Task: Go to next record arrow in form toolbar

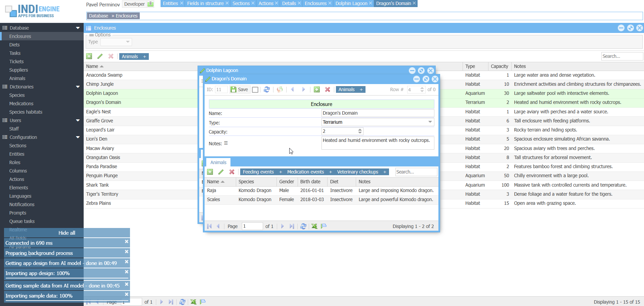Action: 303,89
